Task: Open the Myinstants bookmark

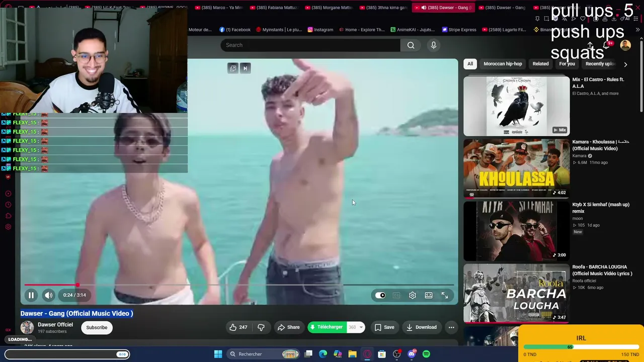Action: 279,30
